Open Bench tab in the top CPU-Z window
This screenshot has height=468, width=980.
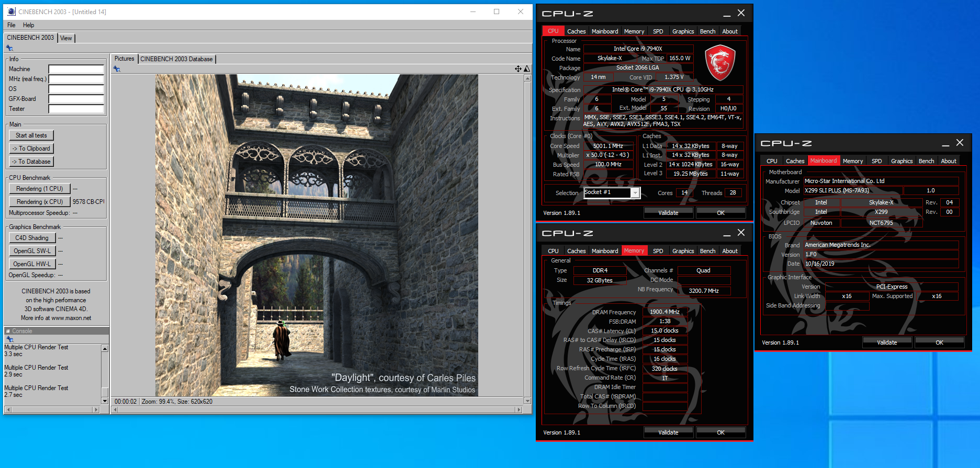point(707,31)
